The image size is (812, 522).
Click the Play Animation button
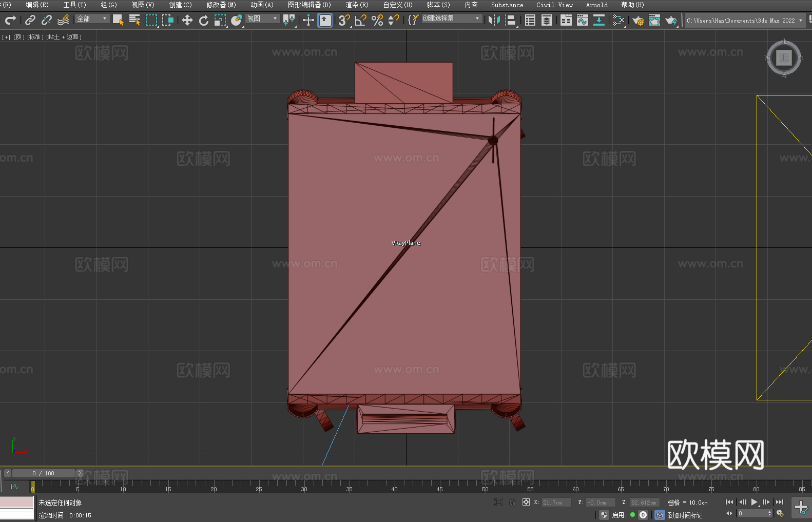[754, 502]
